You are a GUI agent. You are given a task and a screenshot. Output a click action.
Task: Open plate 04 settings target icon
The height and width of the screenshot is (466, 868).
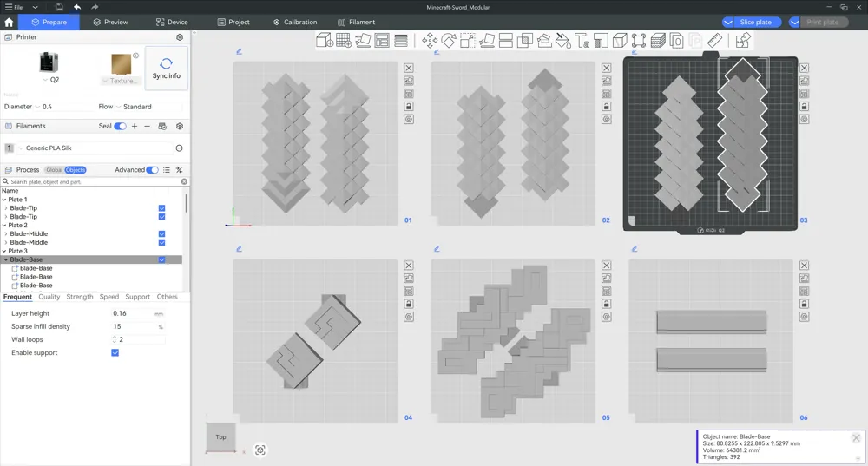[x=409, y=317]
